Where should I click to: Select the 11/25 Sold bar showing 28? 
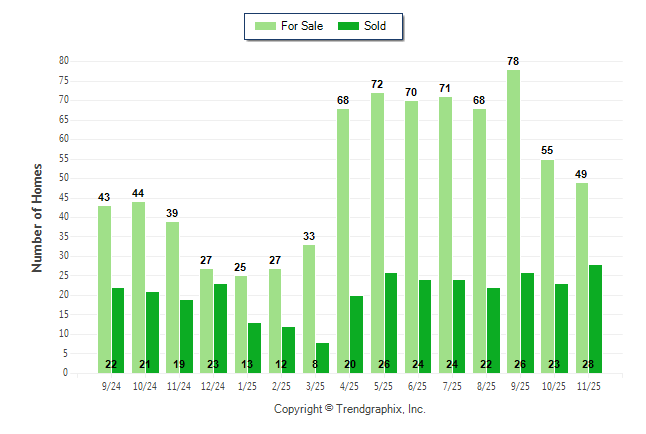click(595, 318)
